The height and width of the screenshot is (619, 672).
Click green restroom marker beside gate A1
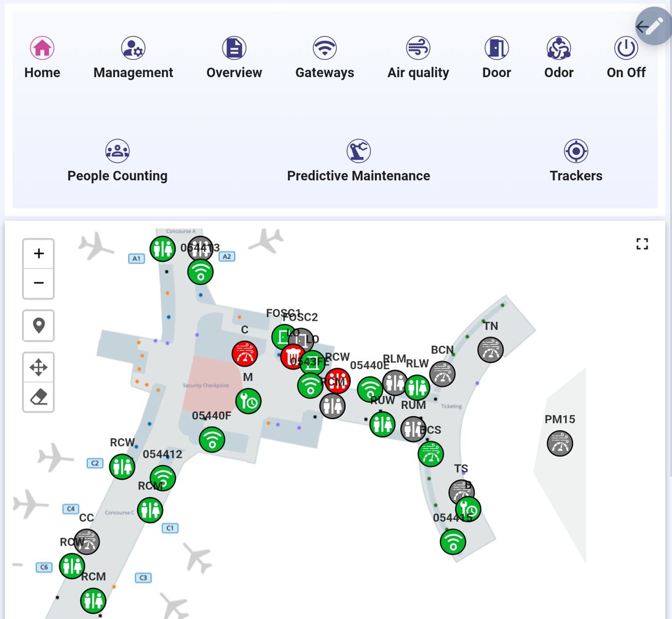pos(163,249)
